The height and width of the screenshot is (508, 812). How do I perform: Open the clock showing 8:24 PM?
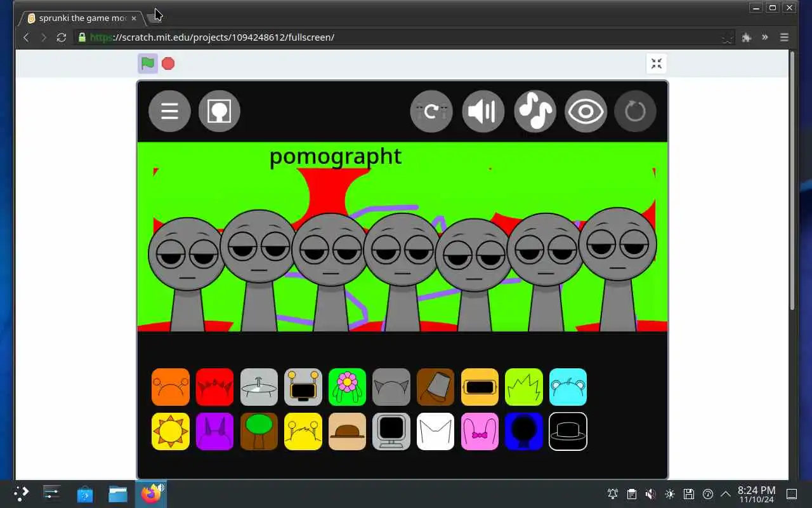coord(756,494)
